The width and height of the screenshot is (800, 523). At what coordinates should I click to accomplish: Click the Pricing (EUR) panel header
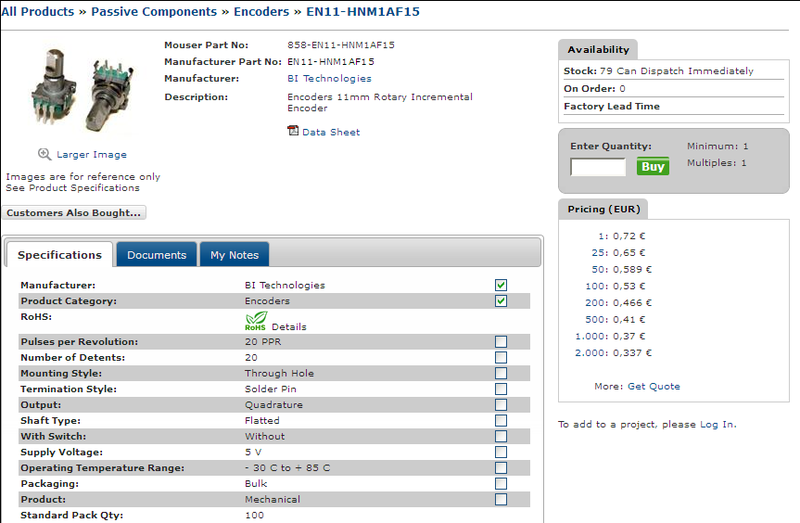[x=604, y=209]
